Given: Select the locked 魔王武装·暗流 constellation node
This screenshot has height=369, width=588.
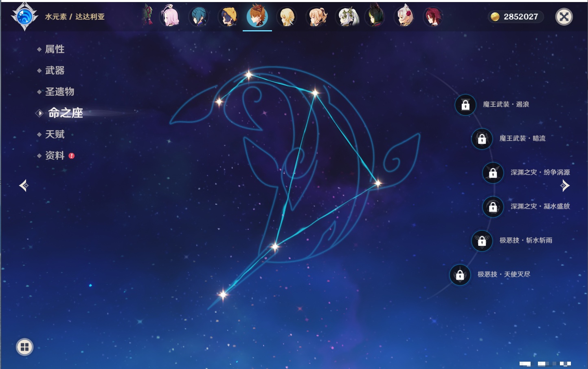Looking at the screenshot, I should 482,139.
